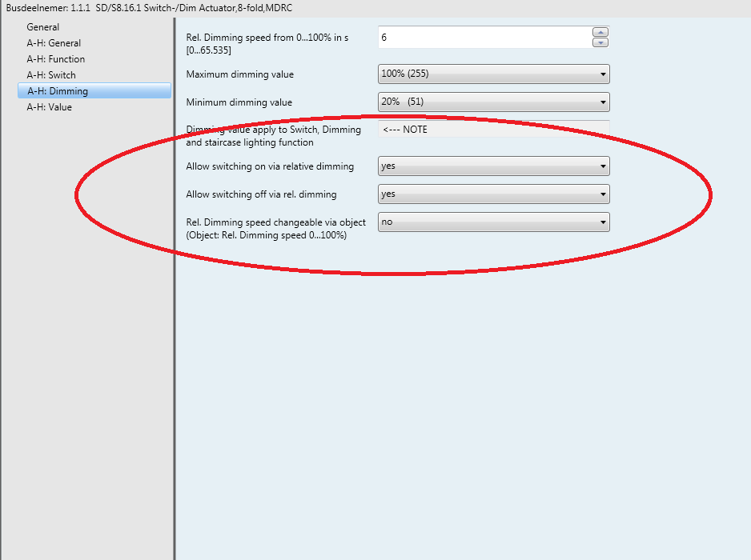Select the General parameter page

click(43, 27)
